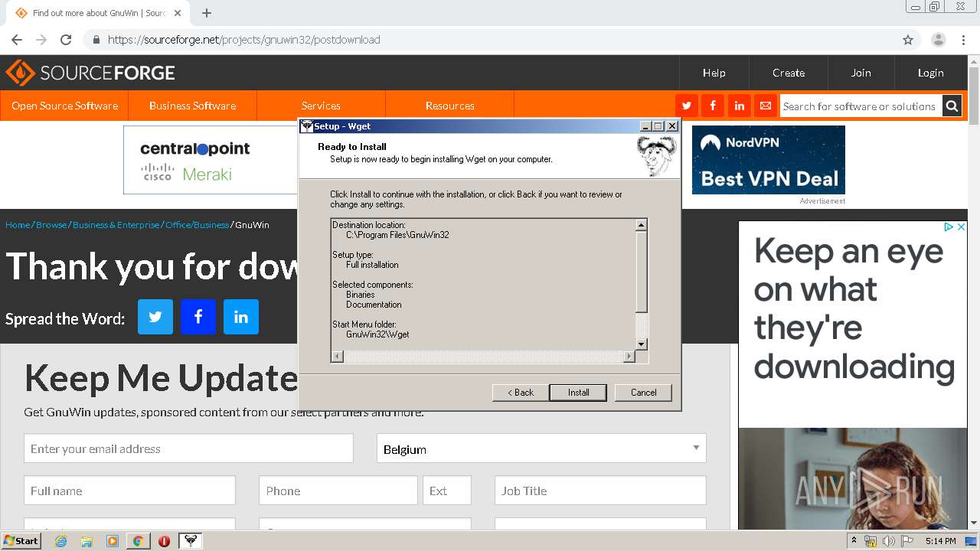Image resolution: width=980 pixels, height=551 pixels.
Task: Click Business & Enterprise breadcrumb link
Action: tap(116, 225)
